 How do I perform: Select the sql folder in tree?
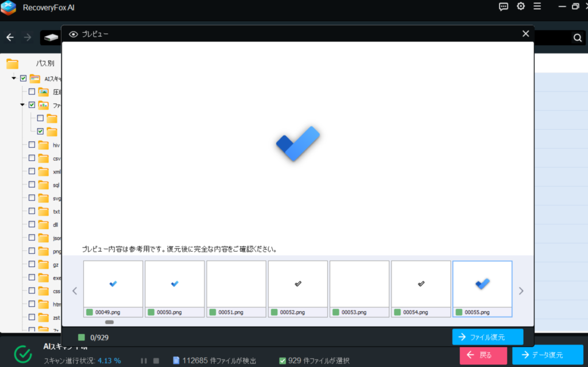coord(55,185)
